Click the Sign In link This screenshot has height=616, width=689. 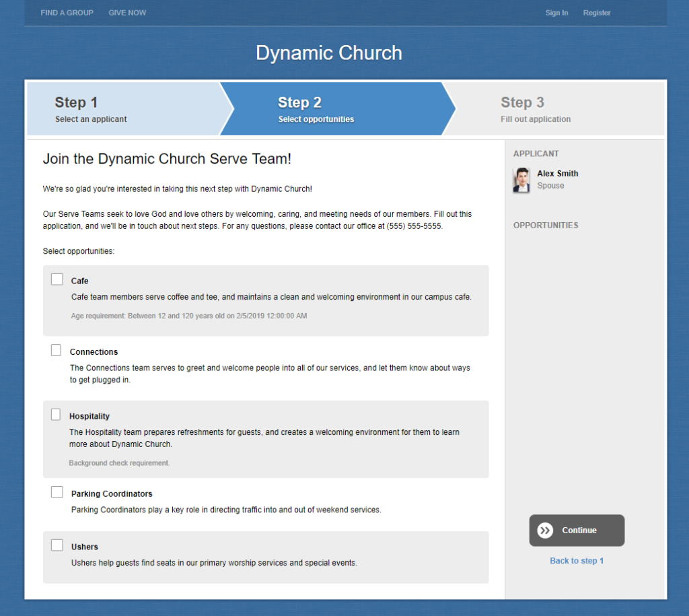coord(556,13)
